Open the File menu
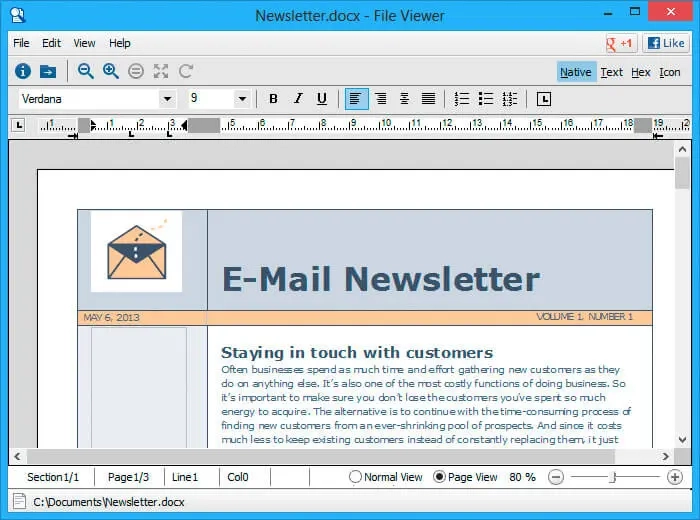Viewport: 700px width, 520px height. (21, 43)
